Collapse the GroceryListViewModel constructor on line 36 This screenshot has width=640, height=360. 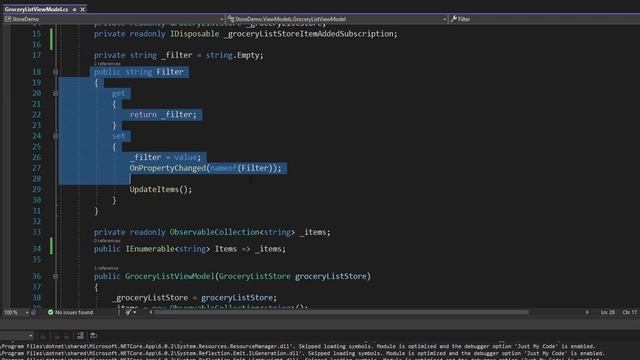(56, 276)
